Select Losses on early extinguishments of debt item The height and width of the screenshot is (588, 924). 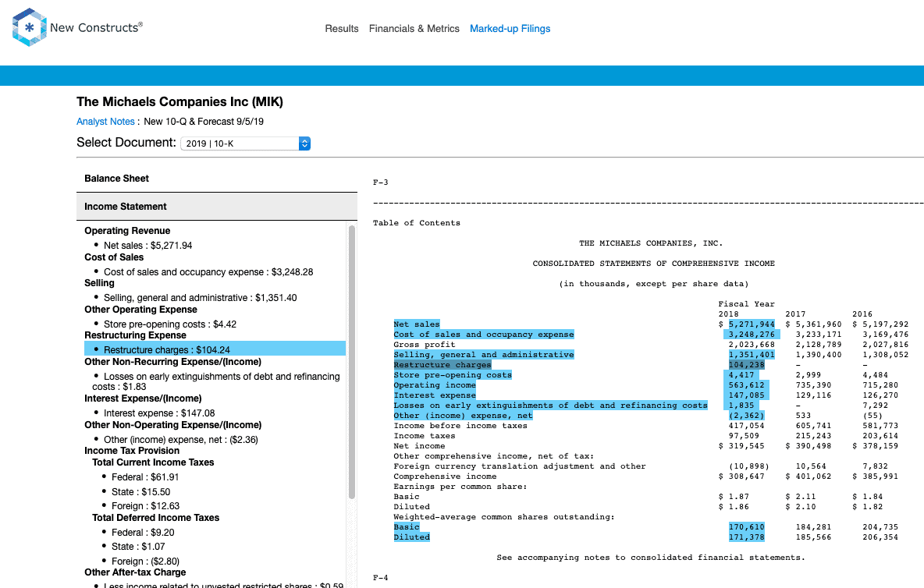pos(216,381)
